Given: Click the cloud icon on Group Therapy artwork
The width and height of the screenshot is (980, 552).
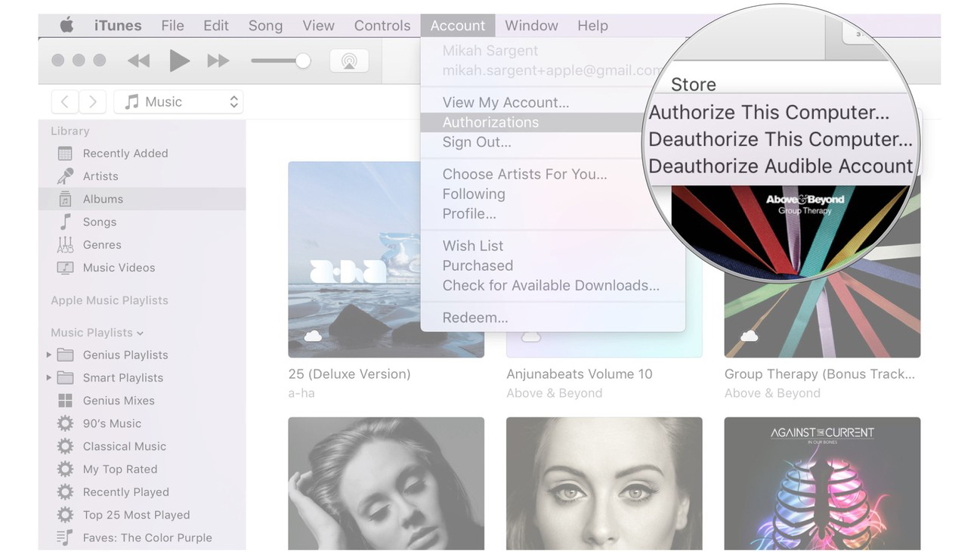Looking at the screenshot, I should pos(749,336).
